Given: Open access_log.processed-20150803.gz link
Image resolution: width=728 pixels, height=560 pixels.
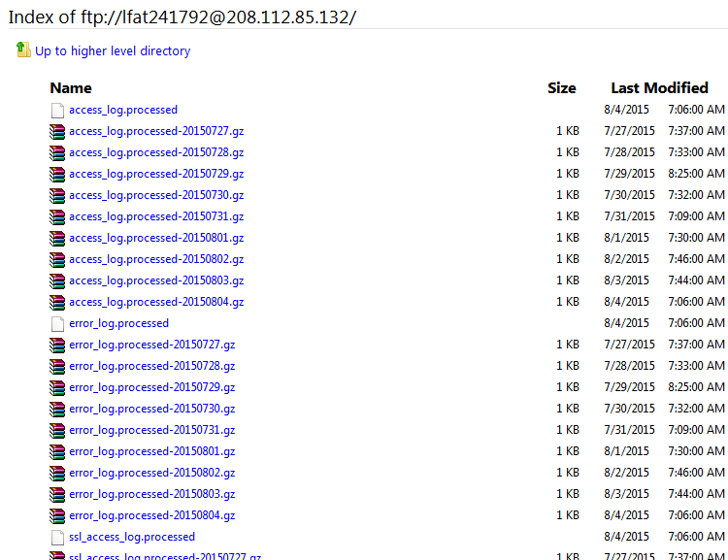Looking at the screenshot, I should tap(156, 280).
